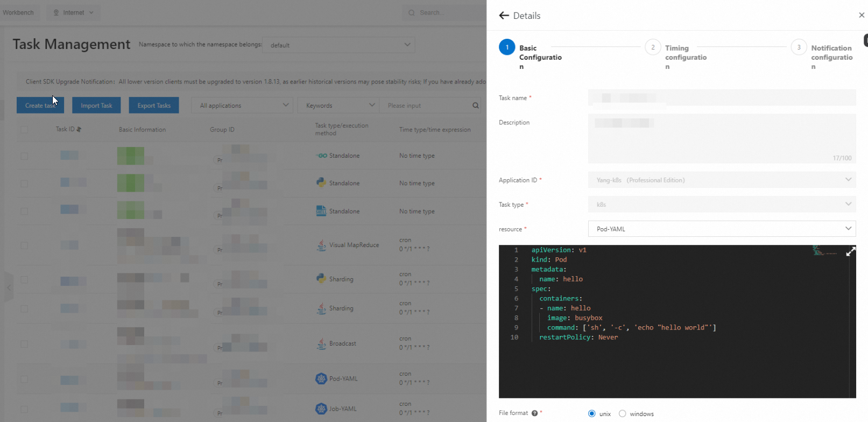Click the Import Task button

point(96,105)
